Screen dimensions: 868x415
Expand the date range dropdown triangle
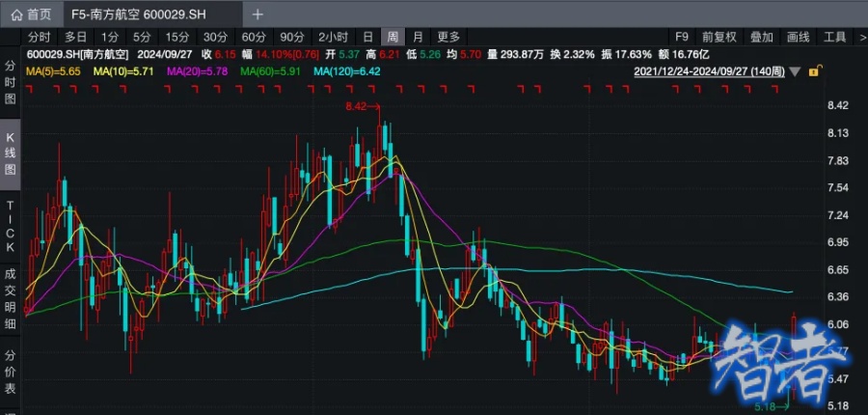pyautogui.click(x=795, y=72)
